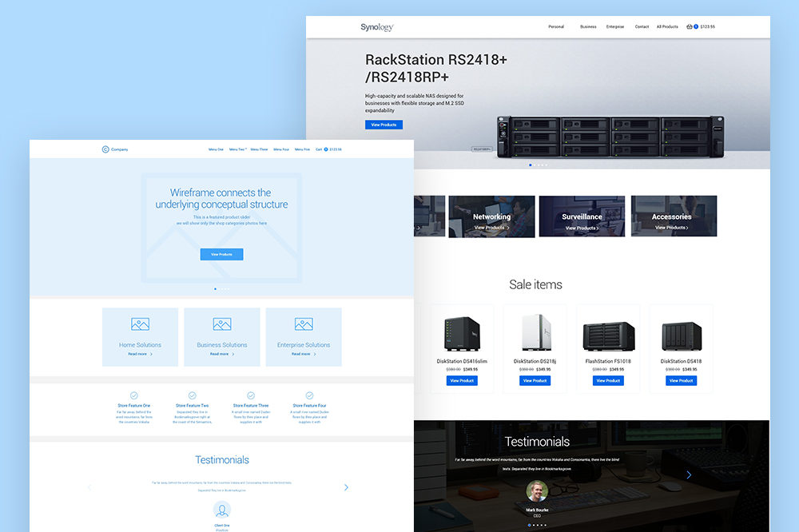Click next arrow in the dark Testimonials section
Screen dimensions: 799x532
[689, 475]
